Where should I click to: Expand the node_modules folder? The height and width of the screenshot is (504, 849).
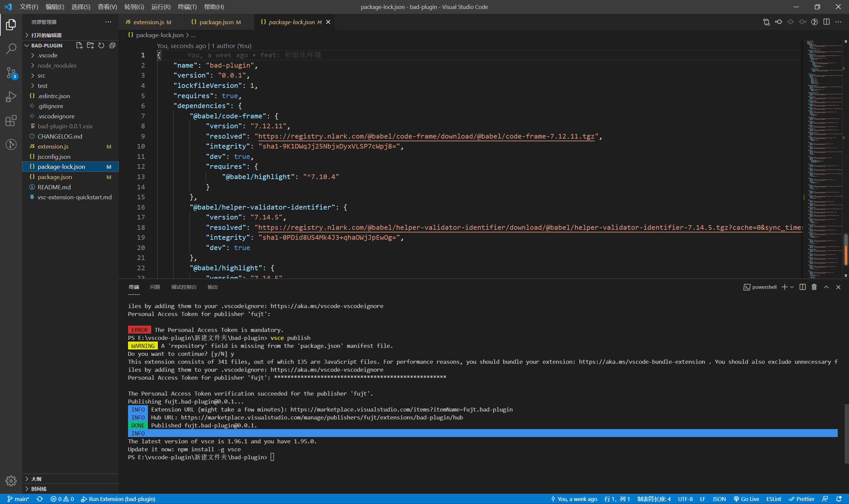pos(57,66)
